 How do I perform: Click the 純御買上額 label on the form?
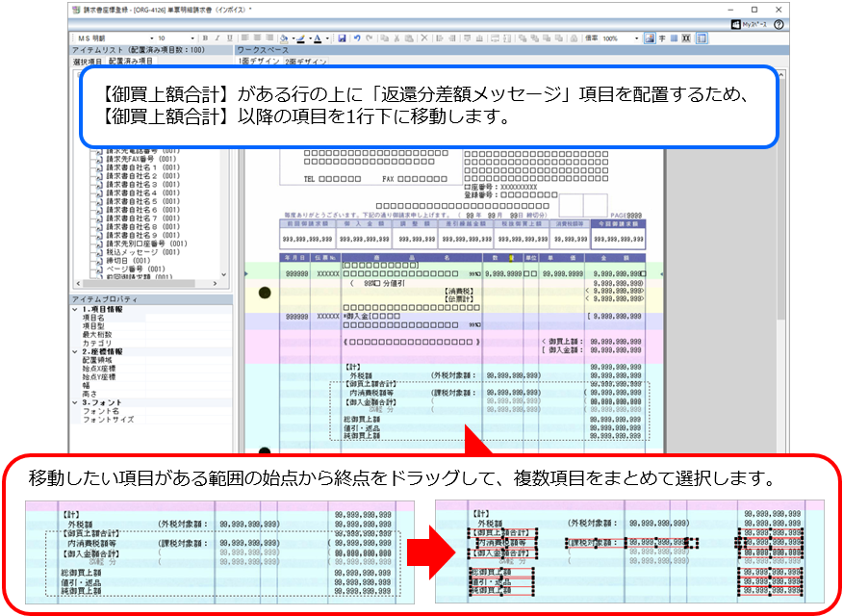[x=362, y=436]
